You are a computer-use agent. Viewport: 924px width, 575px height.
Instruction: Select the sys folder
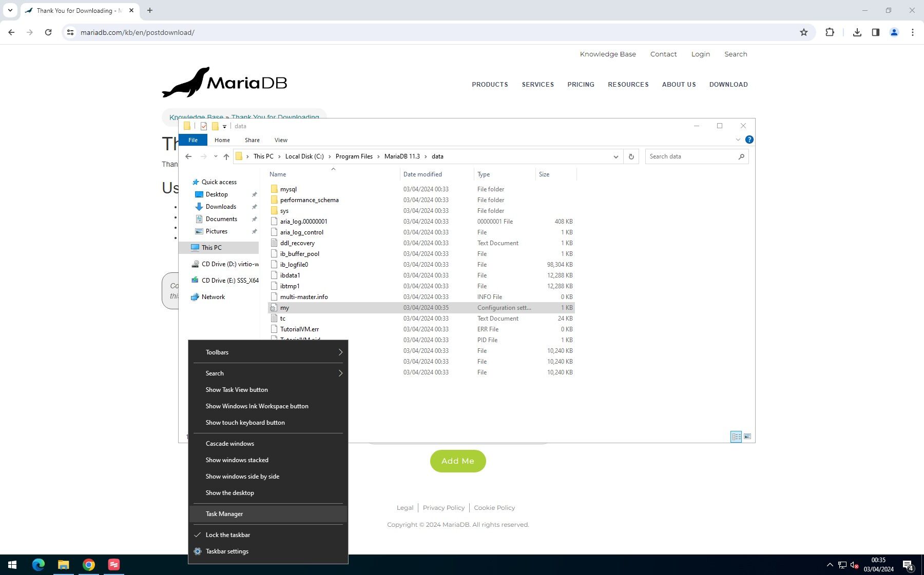[284, 211]
